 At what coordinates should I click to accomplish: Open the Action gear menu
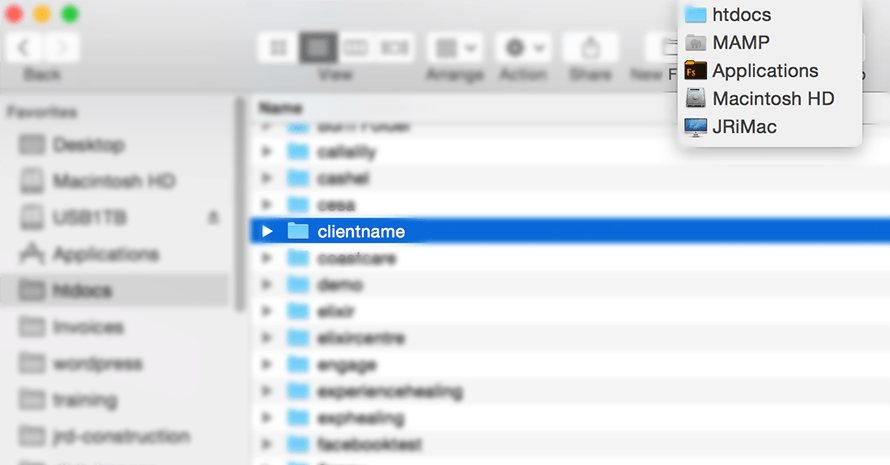pyautogui.click(x=523, y=48)
